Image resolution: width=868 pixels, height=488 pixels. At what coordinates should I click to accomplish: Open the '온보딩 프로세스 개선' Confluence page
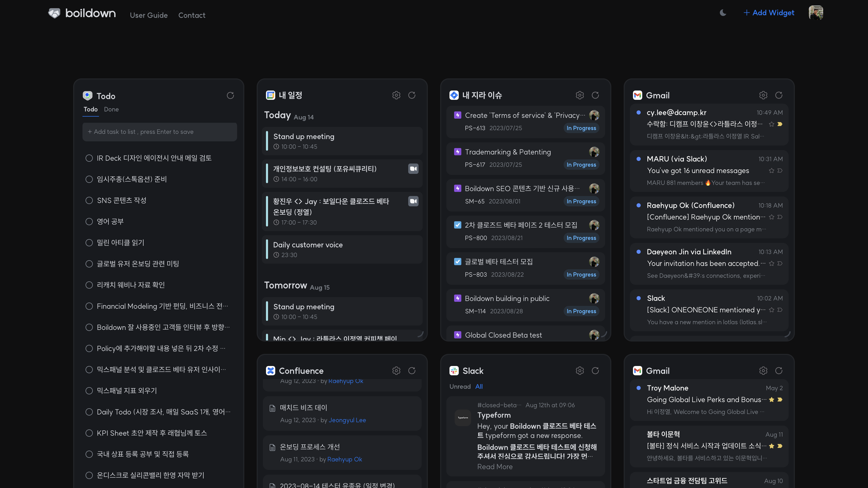point(310,447)
